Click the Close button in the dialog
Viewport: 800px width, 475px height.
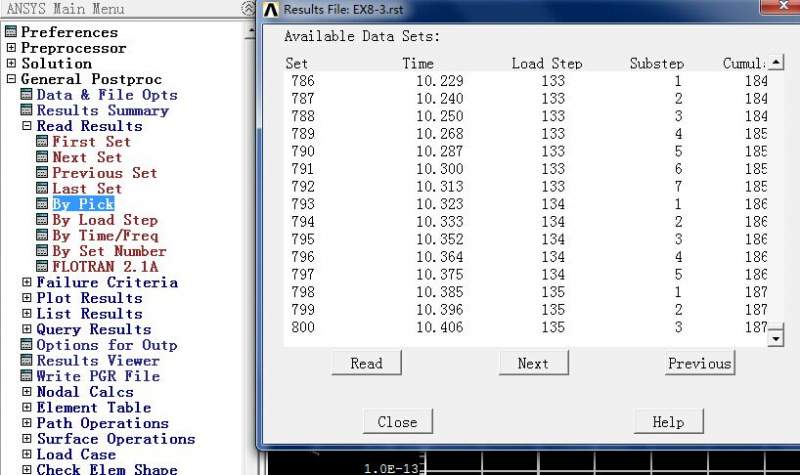[397, 421]
